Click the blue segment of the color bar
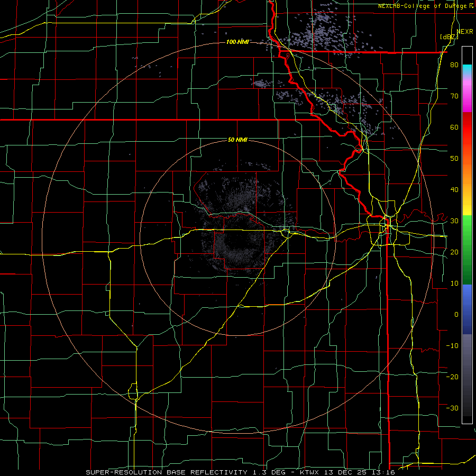 pyautogui.click(x=467, y=308)
